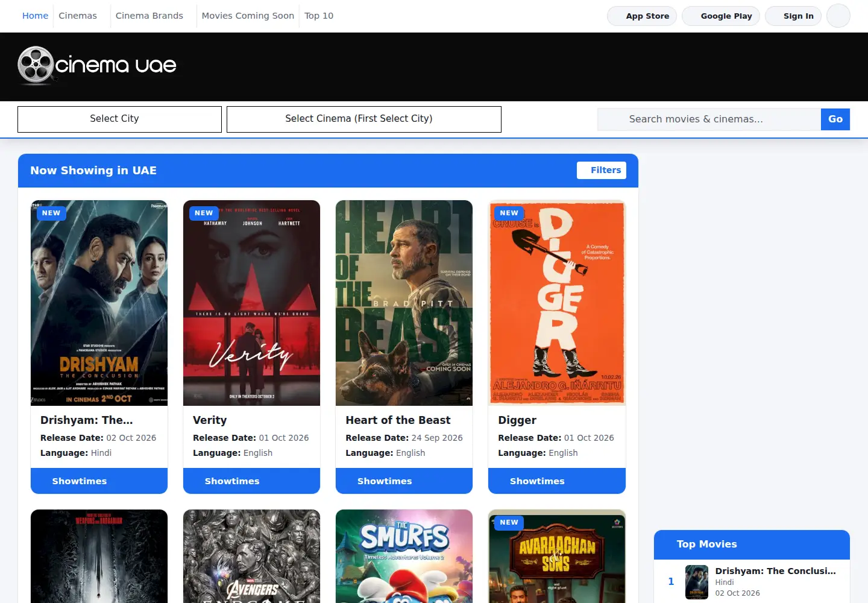The image size is (868, 603).
Task: Click the Cinema UAE film reel logo
Action: [x=97, y=65]
